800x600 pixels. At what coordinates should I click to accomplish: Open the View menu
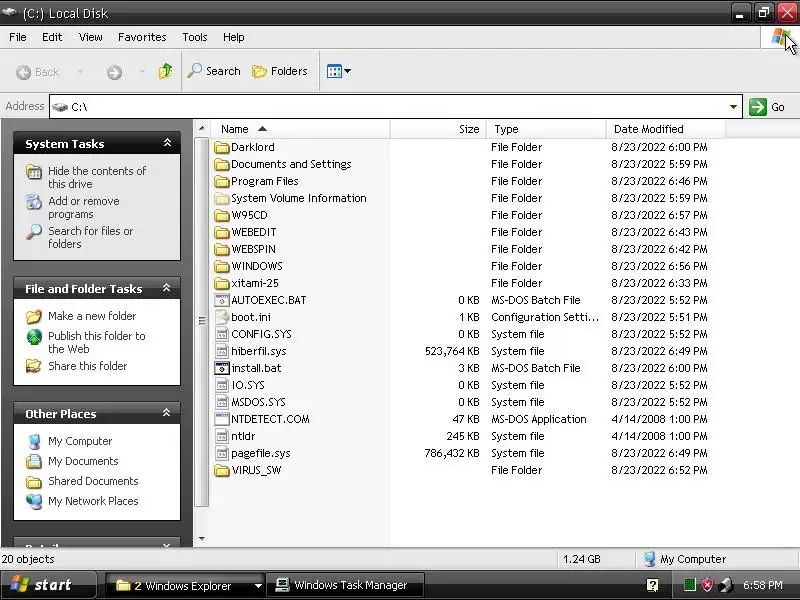click(90, 37)
